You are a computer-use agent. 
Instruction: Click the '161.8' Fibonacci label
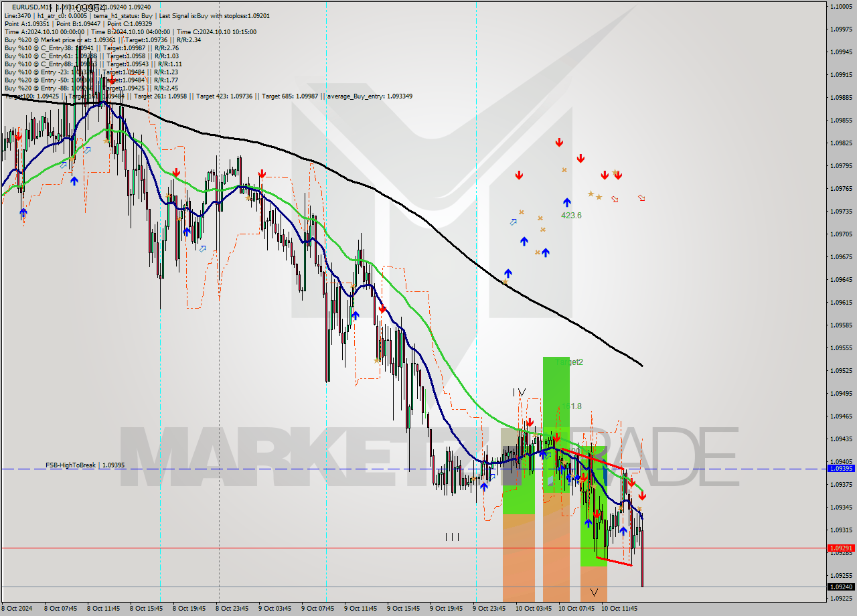[570, 406]
